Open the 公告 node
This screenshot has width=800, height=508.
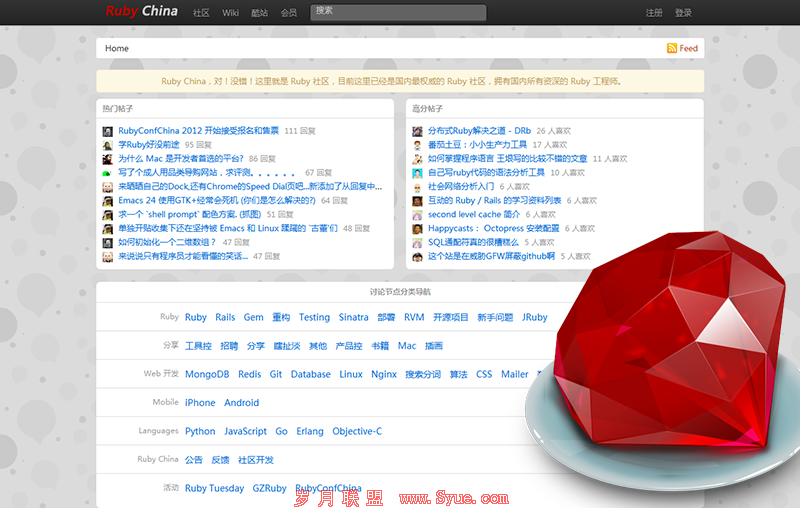[194, 460]
